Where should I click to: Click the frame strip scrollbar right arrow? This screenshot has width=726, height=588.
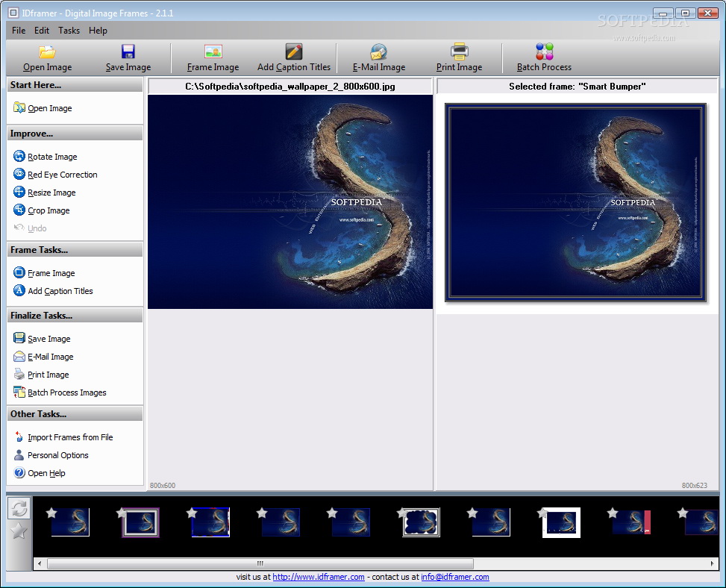pos(712,563)
